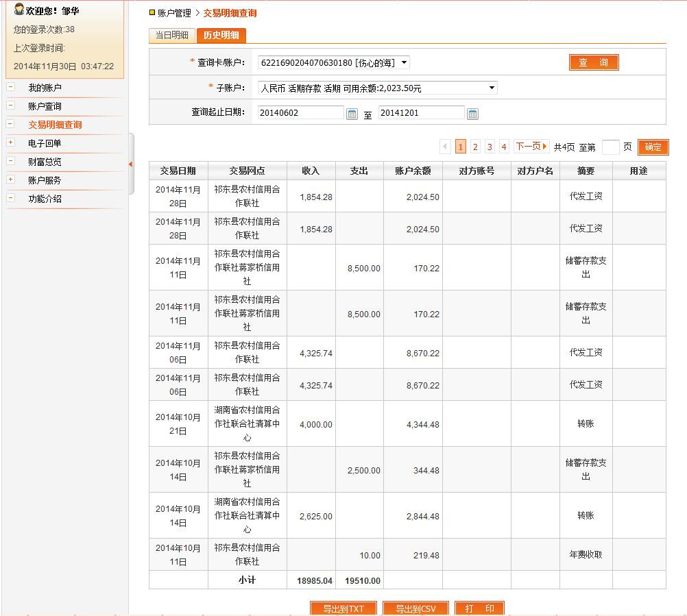Click the 查询 search button
The height and width of the screenshot is (616, 687).
point(594,62)
